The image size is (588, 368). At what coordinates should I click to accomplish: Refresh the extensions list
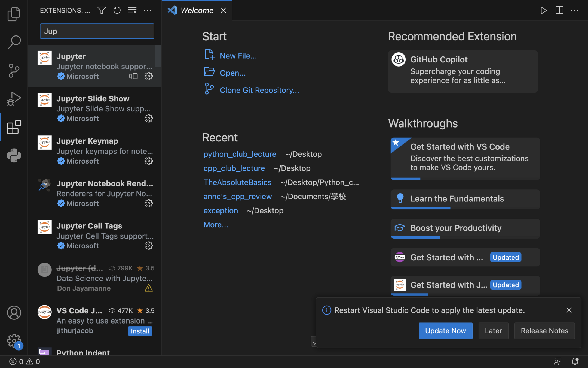click(x=117, y=10)
